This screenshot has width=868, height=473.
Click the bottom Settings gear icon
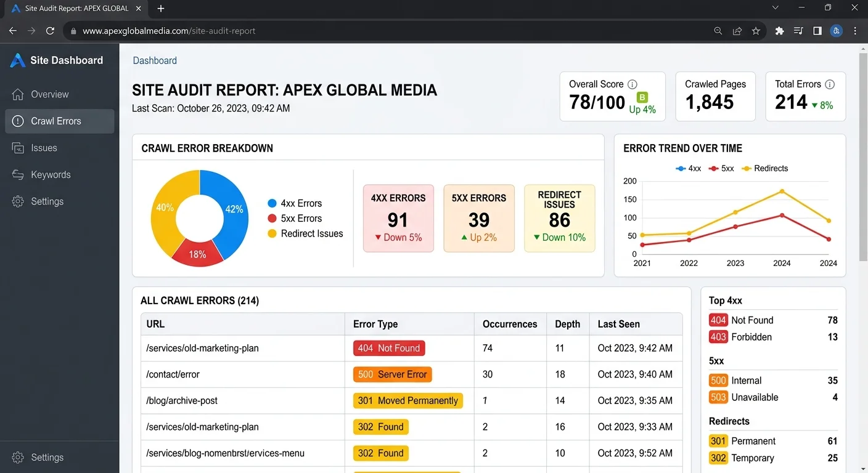point(18,458)
